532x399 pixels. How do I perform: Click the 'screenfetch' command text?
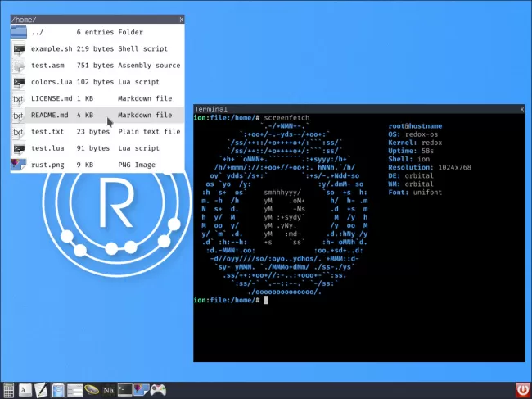pos(286,118)
